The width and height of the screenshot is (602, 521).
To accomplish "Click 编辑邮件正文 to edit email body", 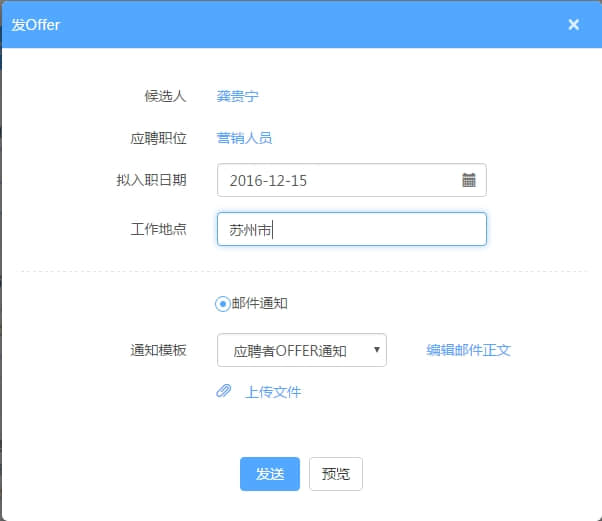I will (x=468, y=350).
